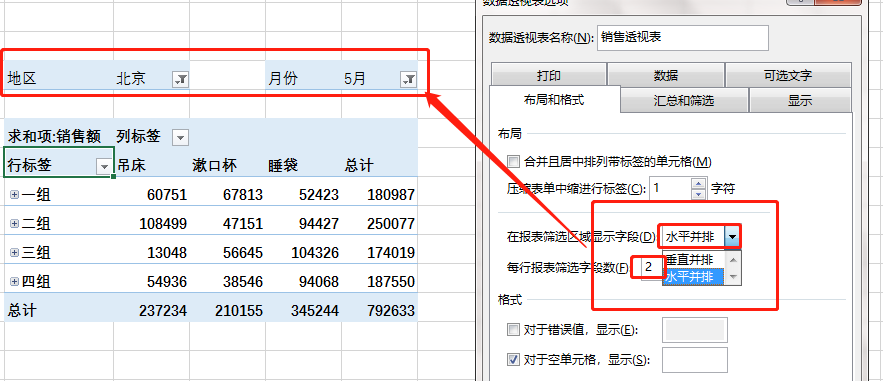Open the 水平并排 combo box arrow
Image resolution: width=883 pixels, height=381 pixels.
pyautogui.click(x=732, y=237)
